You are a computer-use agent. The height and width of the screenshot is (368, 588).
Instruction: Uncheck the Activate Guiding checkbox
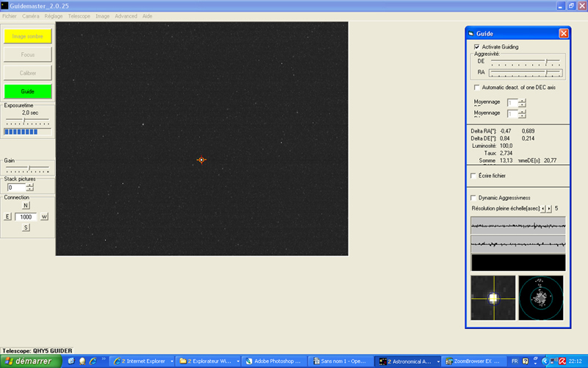[476, 46]
